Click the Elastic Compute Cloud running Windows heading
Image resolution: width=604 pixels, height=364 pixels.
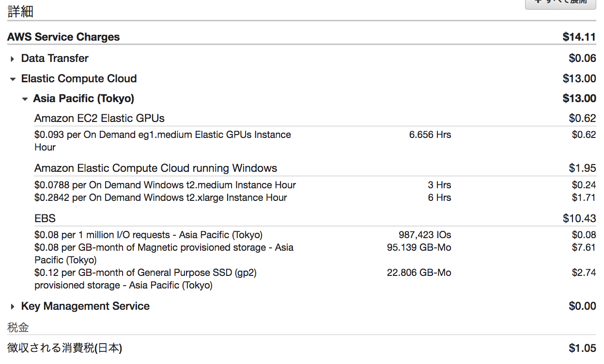[x=156, y=168]
